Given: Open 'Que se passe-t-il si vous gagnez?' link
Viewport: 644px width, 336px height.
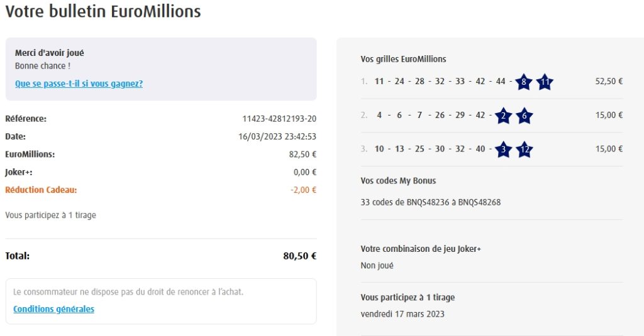Looking at the screenshot, I should tap(79, 84).
